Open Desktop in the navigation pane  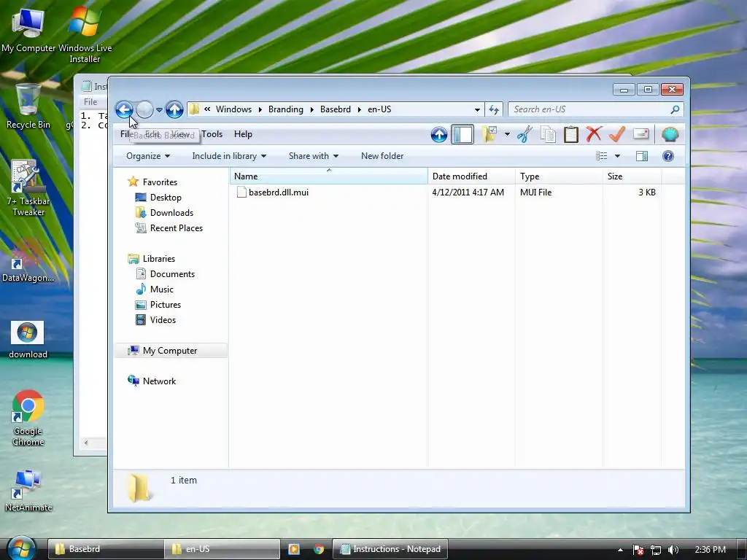158,197
